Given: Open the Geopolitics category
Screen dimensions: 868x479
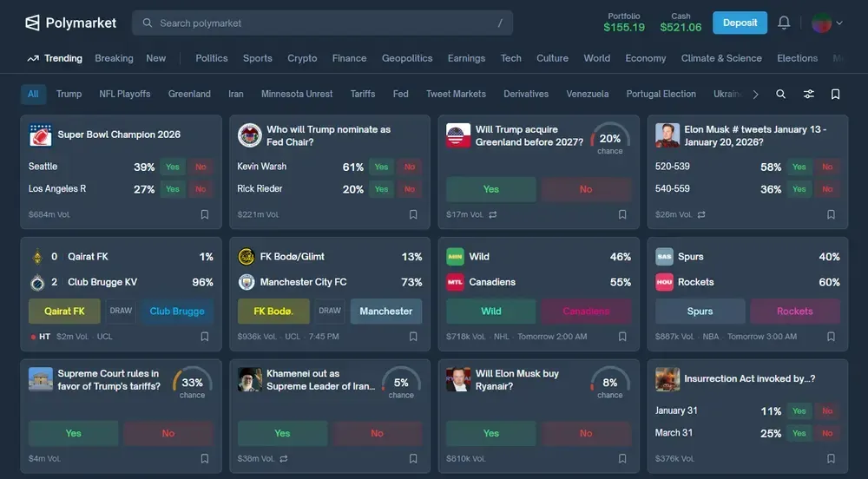Looking at the screenshot, I should 407,58.
